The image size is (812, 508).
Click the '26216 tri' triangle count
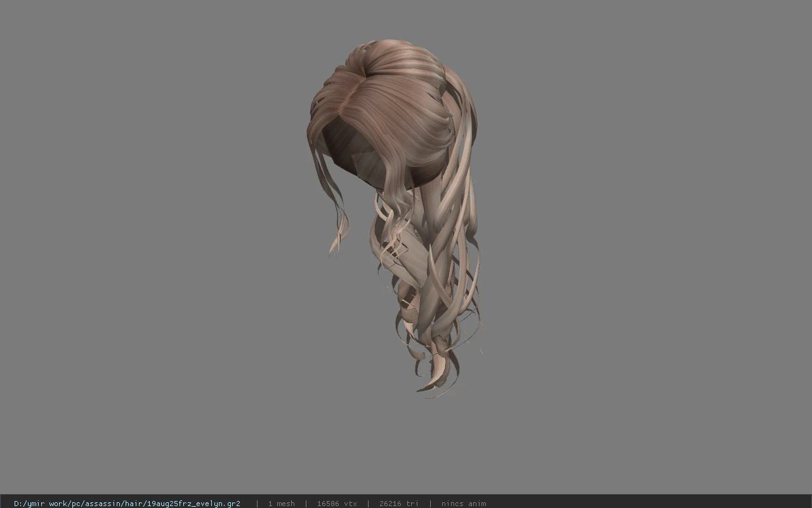click(x=399, y=504)
